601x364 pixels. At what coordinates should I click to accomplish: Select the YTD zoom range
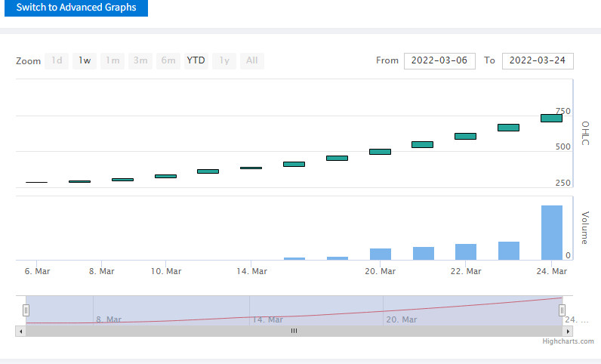pyautogui.click(x=196, y=60)
